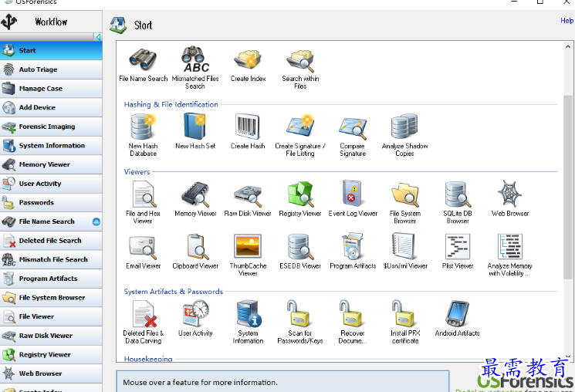Open the Web Browser spider web icon

coord(509,193)
